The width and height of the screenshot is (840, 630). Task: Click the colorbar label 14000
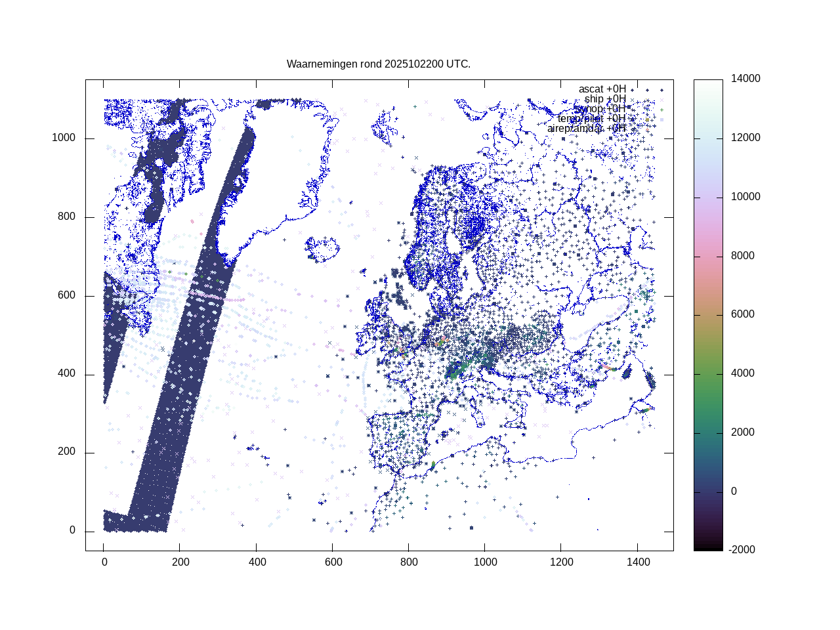point(745,79)
